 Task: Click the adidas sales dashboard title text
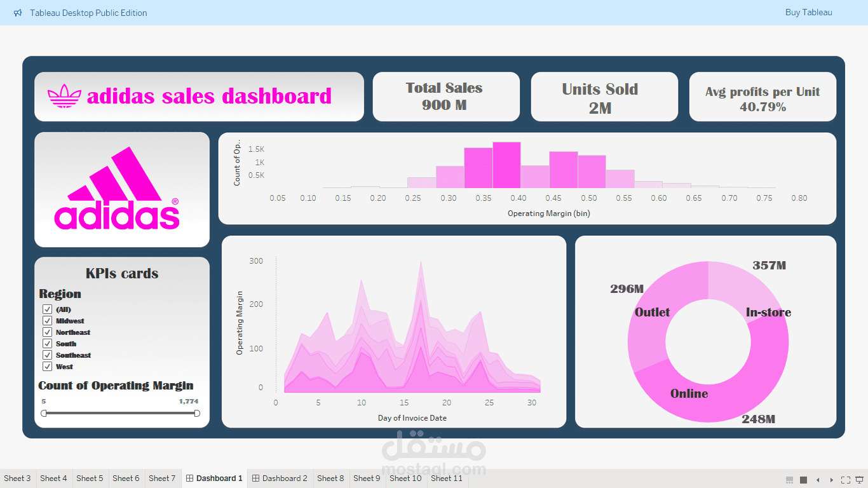coord(209,97)
